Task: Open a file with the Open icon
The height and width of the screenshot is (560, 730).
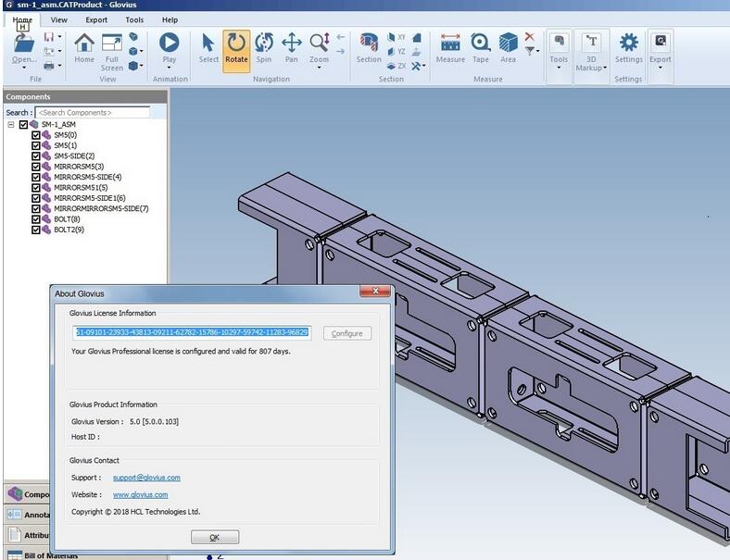Action: (x=23, y=43)
